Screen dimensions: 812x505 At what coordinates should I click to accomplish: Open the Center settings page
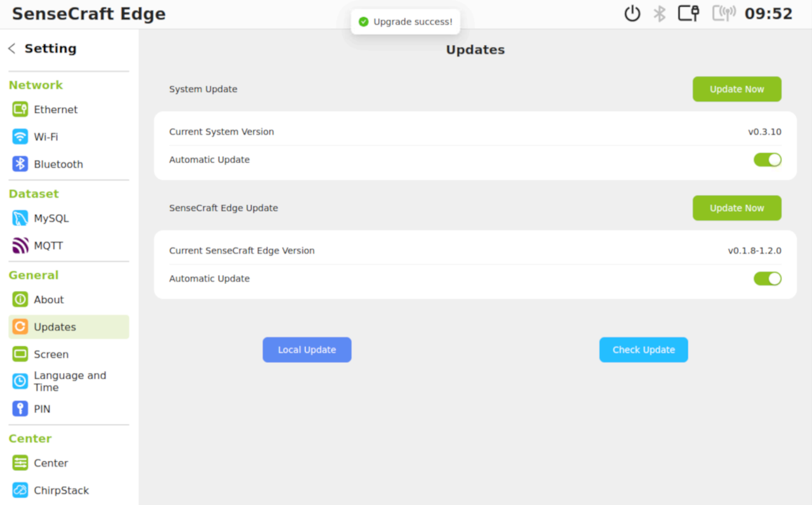click(x=69, y=462)
